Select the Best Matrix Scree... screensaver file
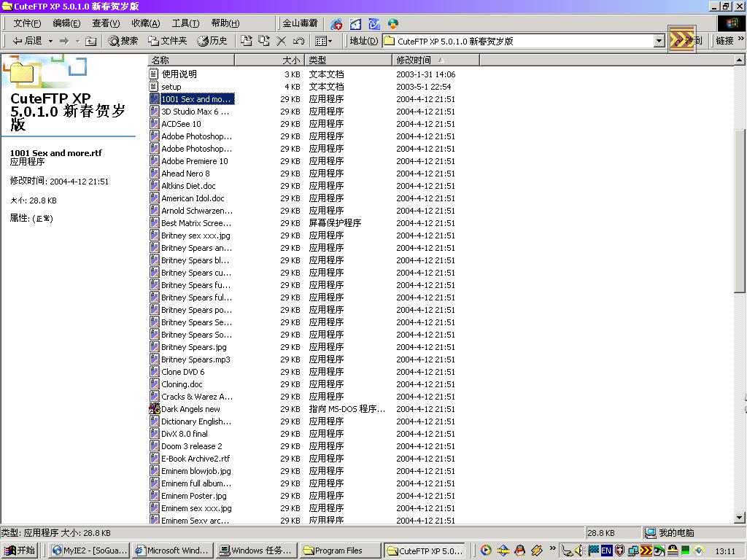 point(196,223)
